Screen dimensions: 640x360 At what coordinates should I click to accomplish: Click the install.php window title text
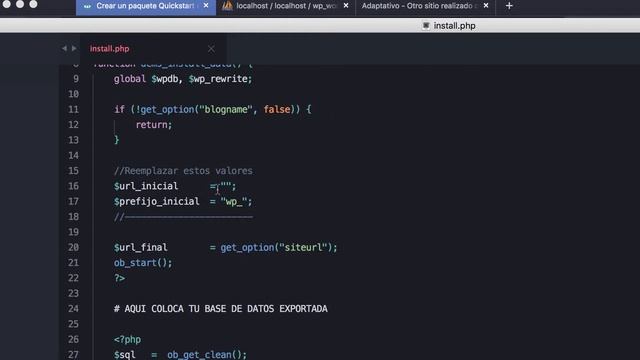[x=454, y=26]
